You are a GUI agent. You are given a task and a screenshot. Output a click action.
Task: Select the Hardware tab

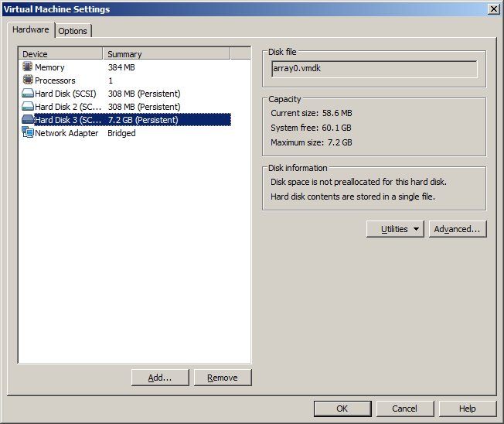31,30
